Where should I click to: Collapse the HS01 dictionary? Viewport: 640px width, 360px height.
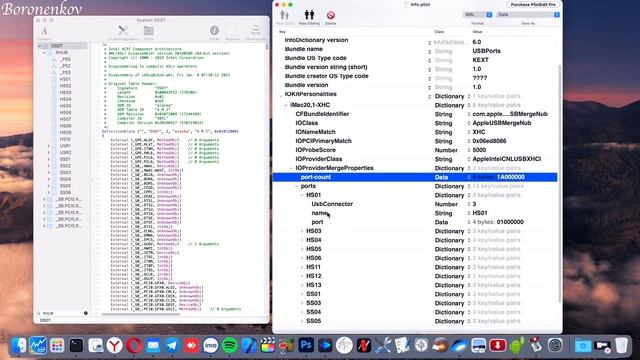tap(302, 195)
